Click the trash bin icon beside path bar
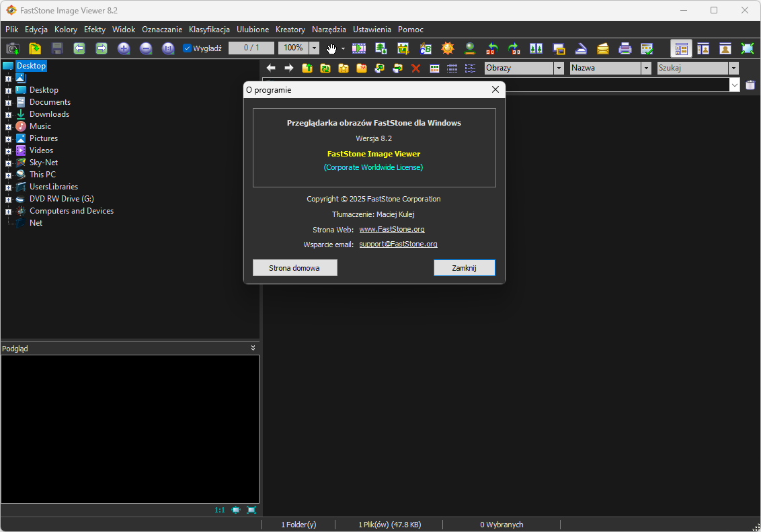The width and height of the screenshot is (761, 532). 750,85
